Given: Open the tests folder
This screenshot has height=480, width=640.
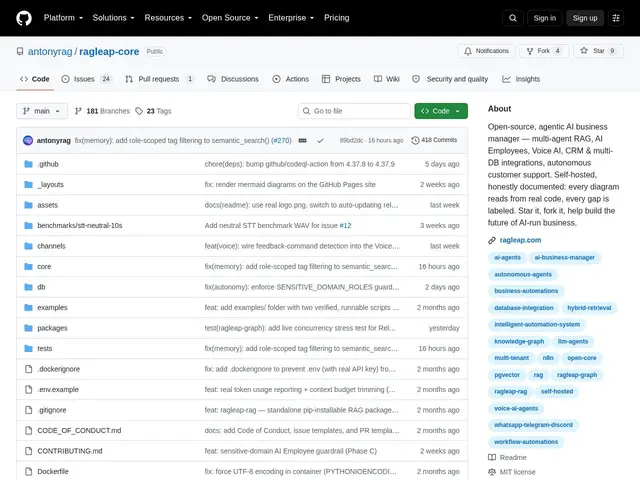Looking at the screenshot, I should click(x=45, y=348).
